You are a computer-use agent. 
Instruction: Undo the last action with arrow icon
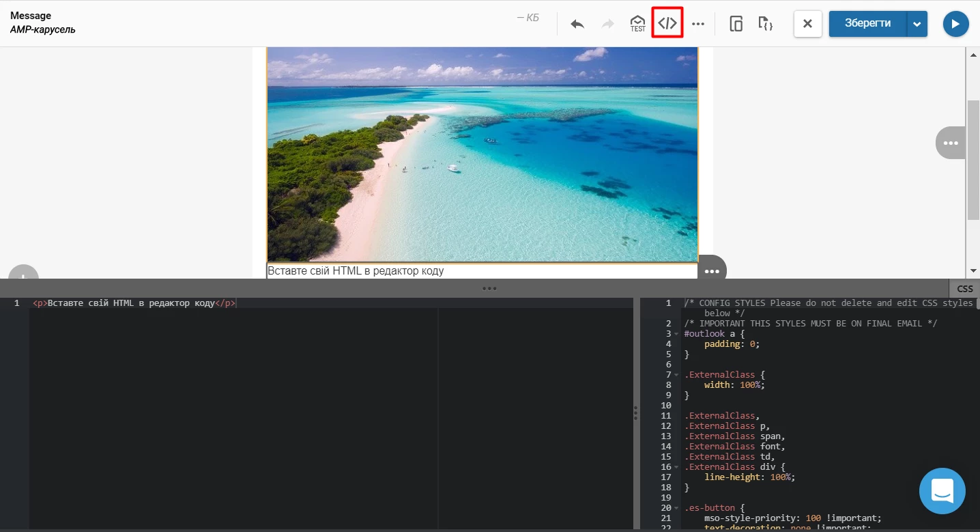point(577,24)
